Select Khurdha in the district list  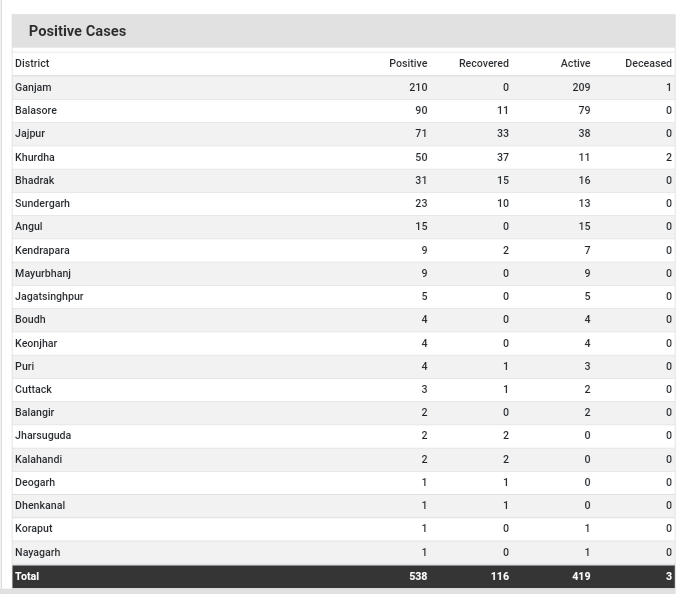pos(35,157)
